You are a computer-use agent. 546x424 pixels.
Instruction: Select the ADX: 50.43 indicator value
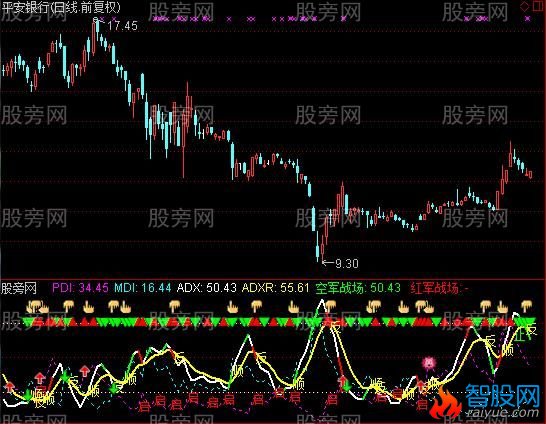207,288
